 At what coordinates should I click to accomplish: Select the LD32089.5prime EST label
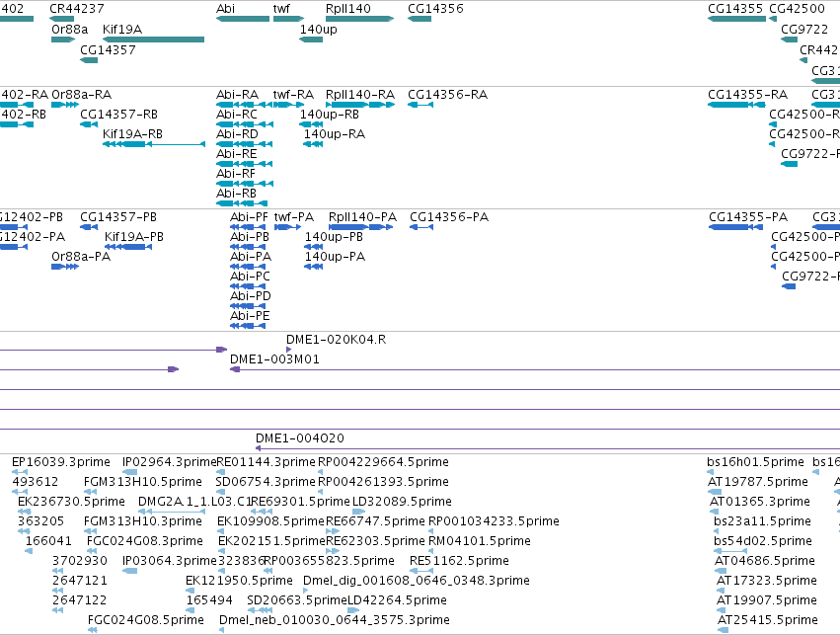tap(402, 502)
